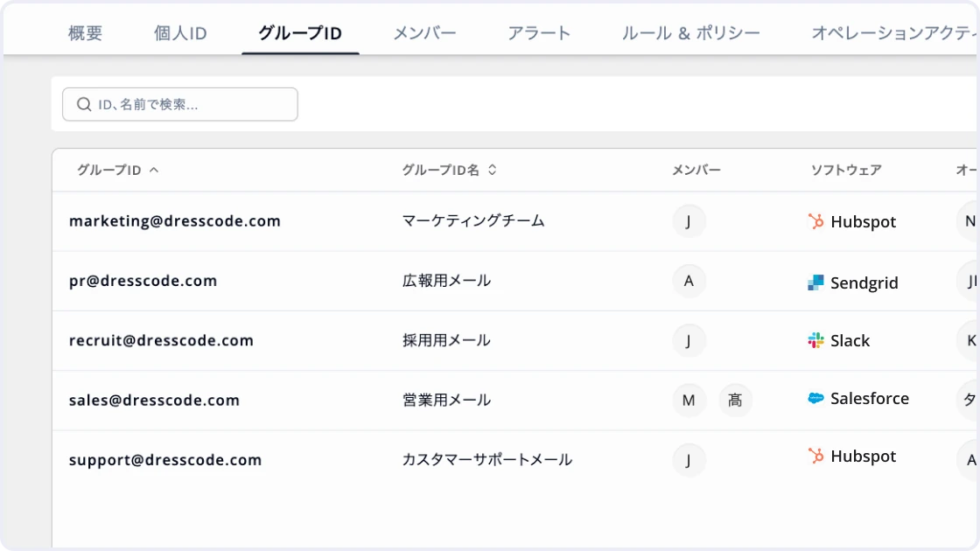Go to the アラート tab
The width and height of the screenshot is (980, 551).
(539, 33)
